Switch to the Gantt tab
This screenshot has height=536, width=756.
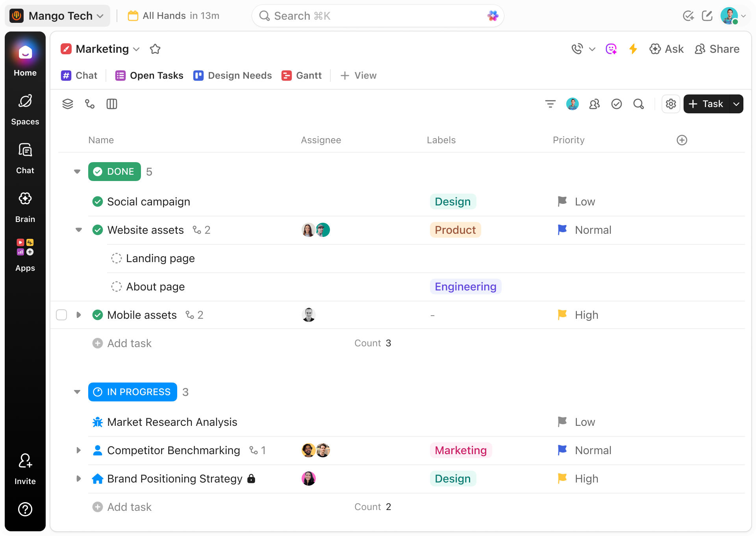pyautogui.click(x=302, y=76)
